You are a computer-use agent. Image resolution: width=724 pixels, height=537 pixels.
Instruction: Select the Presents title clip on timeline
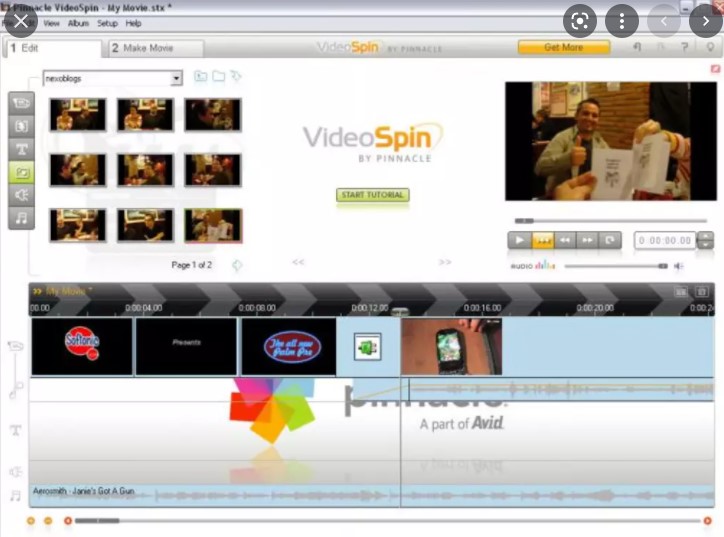(x=186, y=347)
